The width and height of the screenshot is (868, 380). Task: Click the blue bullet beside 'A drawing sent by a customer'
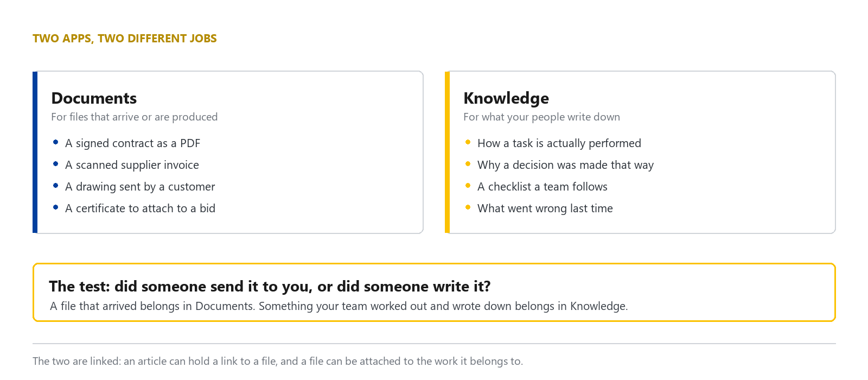pyautogui.click(x=55, y=185)
